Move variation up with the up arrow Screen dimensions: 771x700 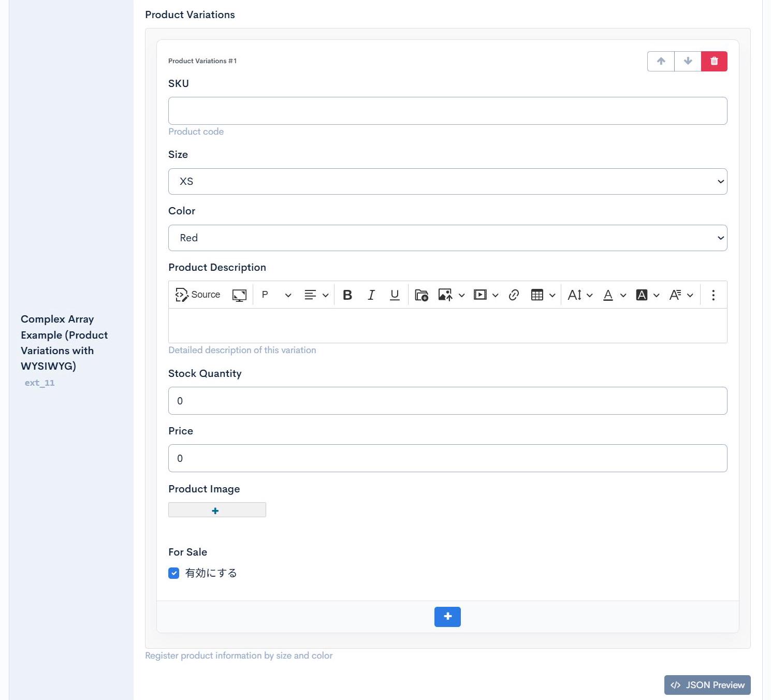[661, 61]
